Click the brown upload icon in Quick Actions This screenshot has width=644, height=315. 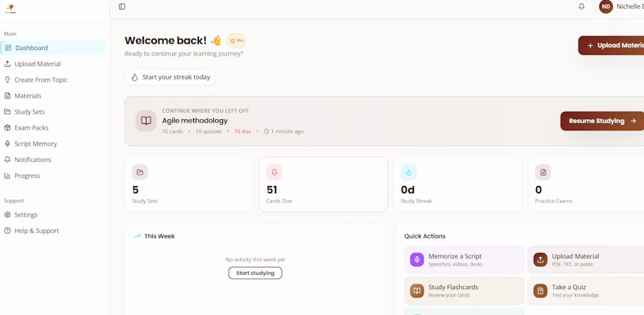tap(540, 259)
